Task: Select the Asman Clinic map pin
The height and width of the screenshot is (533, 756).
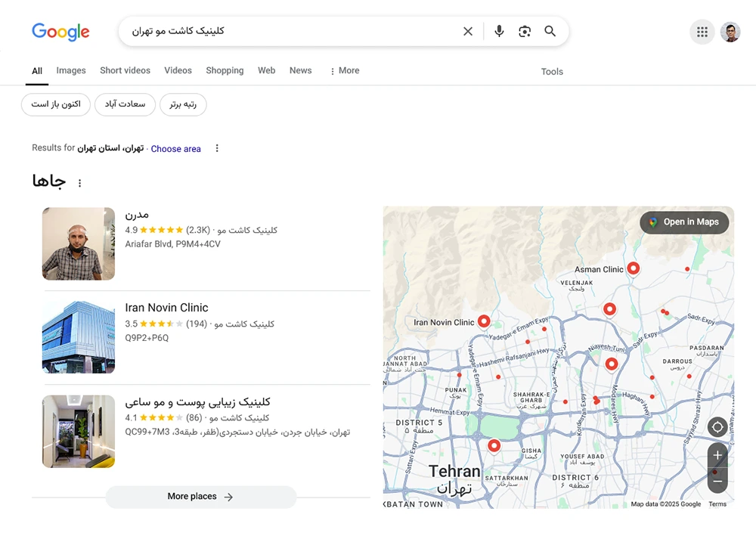Action: (x=633, y=268)
